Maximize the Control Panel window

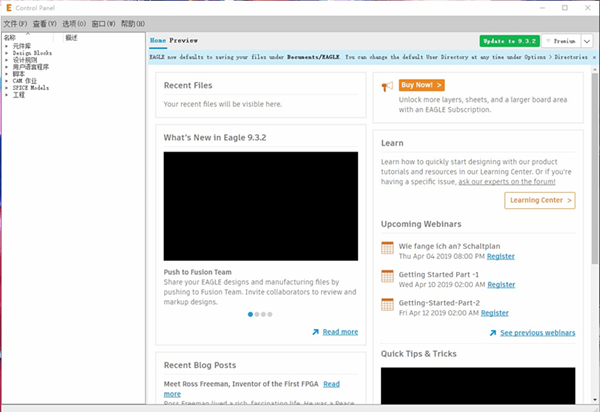565,8
